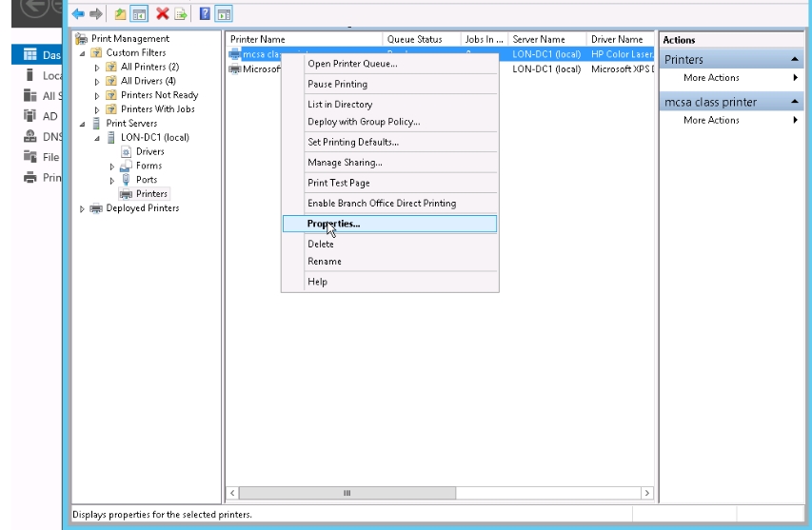Click the Microsoft XPS printer row icon
The height and width of the screenshot is (530, 812).
(x=235, y=69)
